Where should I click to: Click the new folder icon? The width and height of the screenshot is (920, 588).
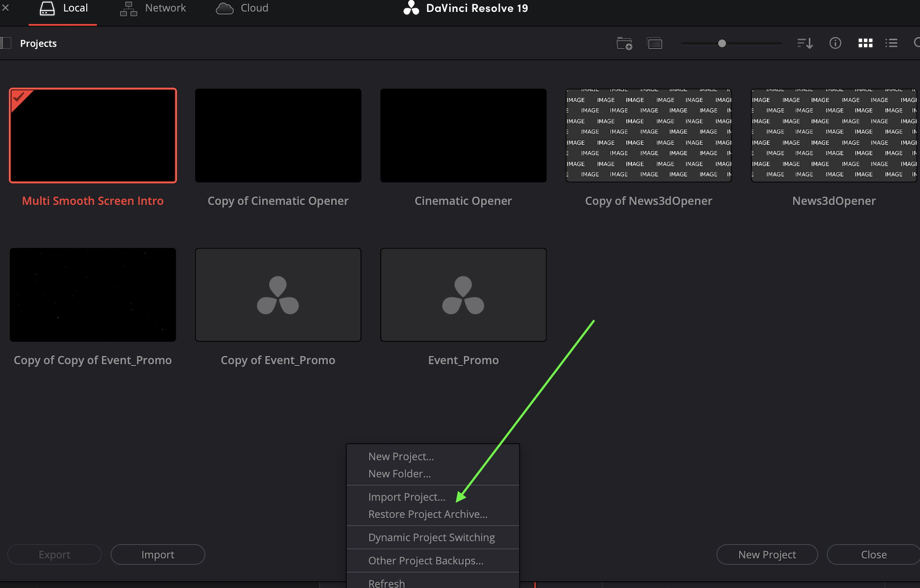[624, 43]
